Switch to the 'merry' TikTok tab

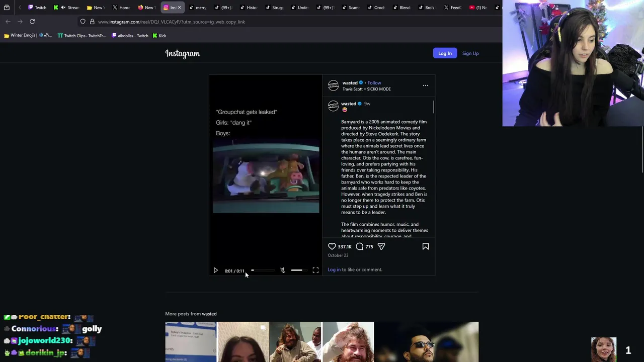click(x=198, y=8)
